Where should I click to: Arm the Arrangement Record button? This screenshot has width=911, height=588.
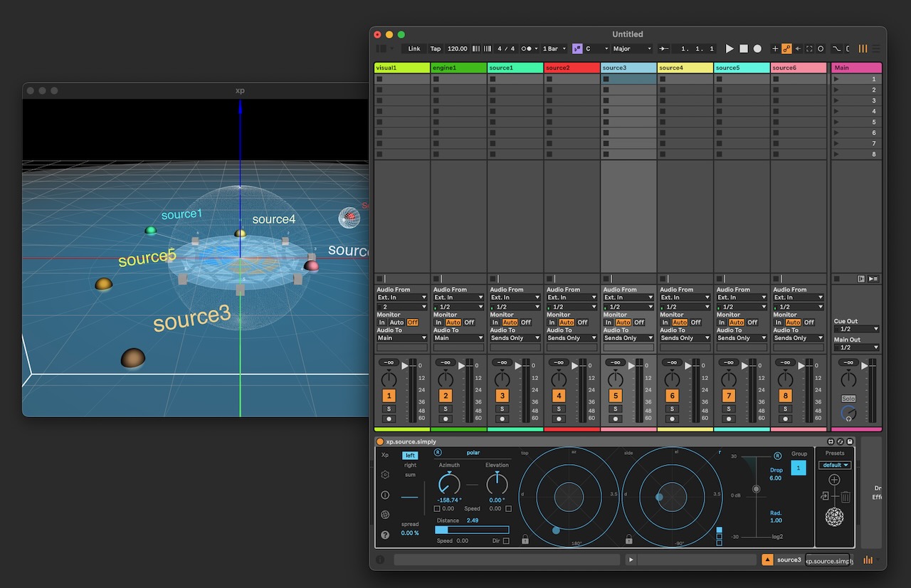757,48
